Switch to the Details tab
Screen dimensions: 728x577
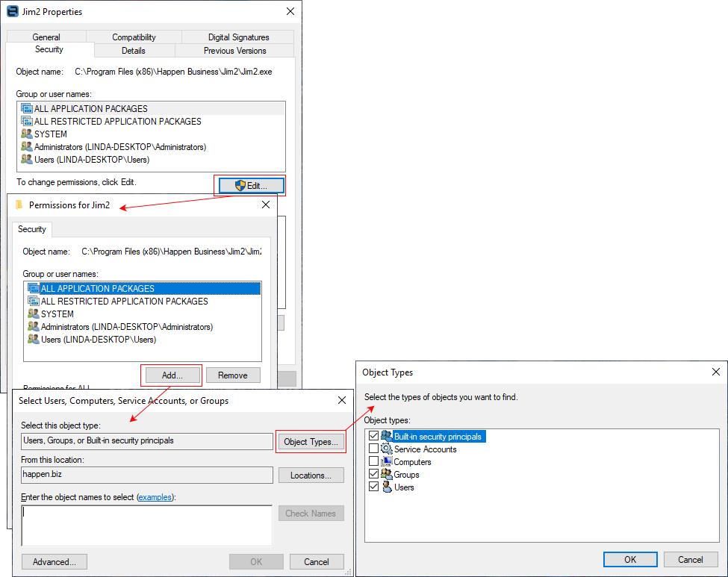[134, 50]
